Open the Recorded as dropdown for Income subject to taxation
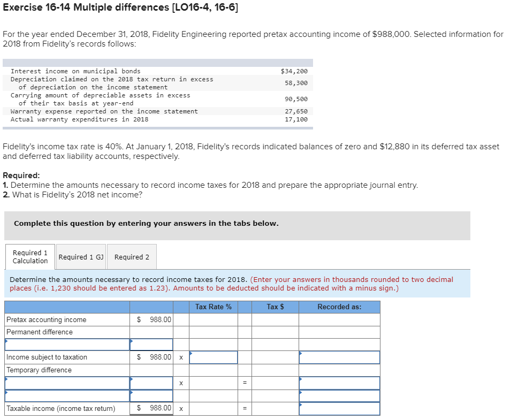The height and width of the screenshot is (420, 518). (x=339, y=357)
